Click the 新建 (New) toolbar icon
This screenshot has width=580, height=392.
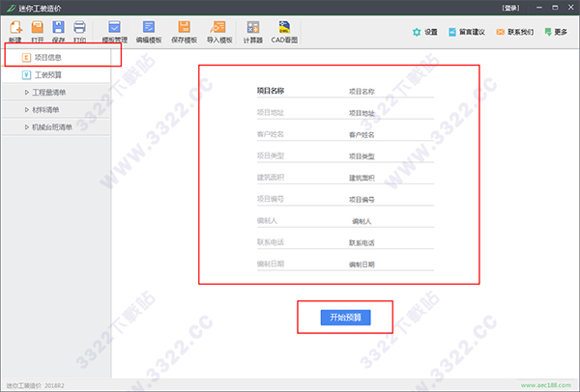pos(15,27)
